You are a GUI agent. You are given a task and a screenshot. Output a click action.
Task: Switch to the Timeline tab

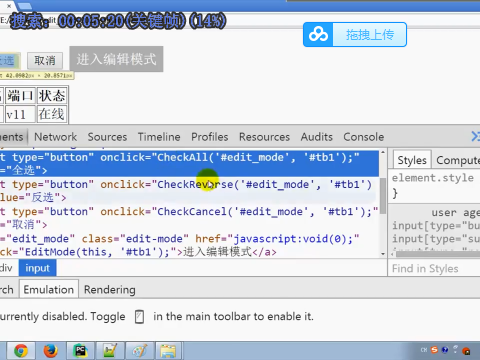[159, 137]
